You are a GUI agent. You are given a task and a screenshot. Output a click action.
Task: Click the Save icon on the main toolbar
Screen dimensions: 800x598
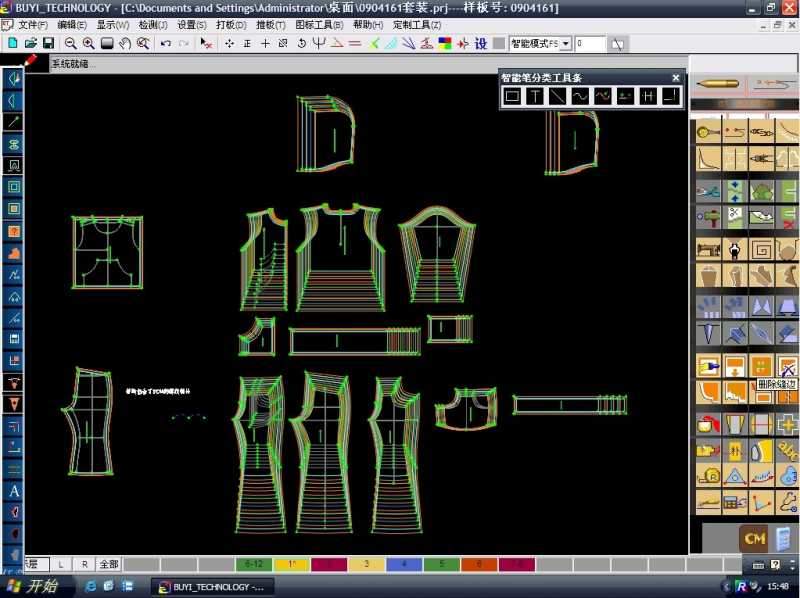[x=47, y=43]
